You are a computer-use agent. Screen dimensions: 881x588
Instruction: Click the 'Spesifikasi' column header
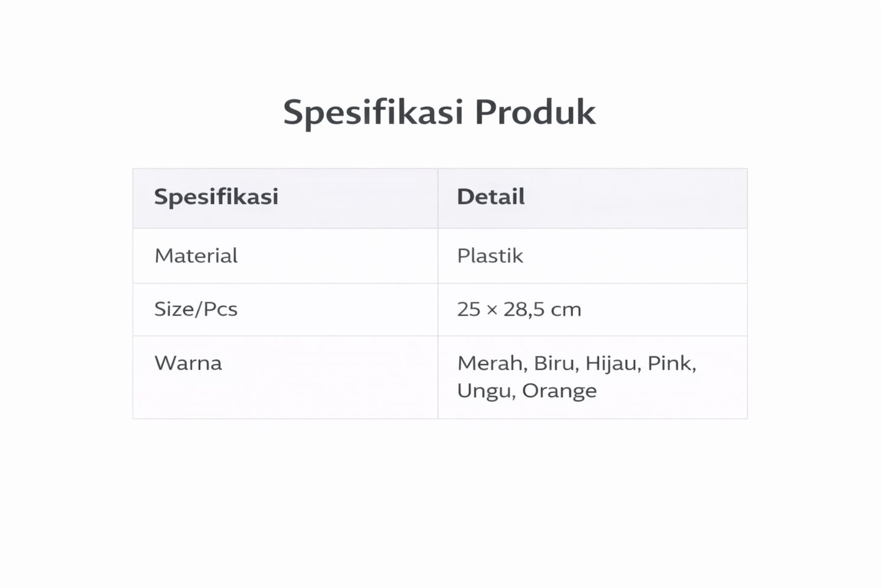(x=216, y=196)
